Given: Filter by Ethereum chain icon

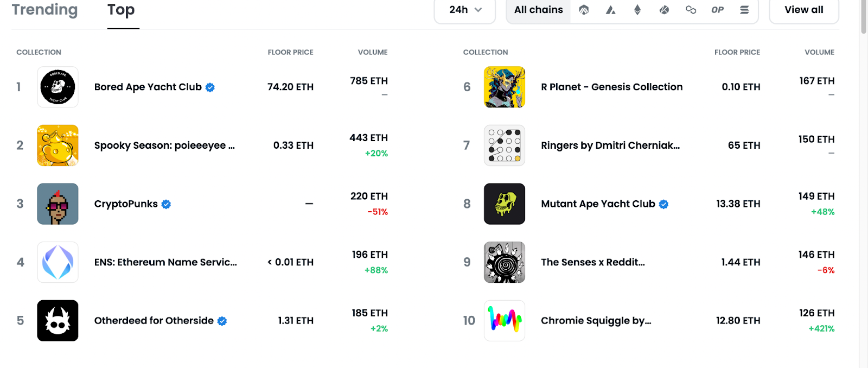Looking at the screenshot, I should click(x=637, y=10).
